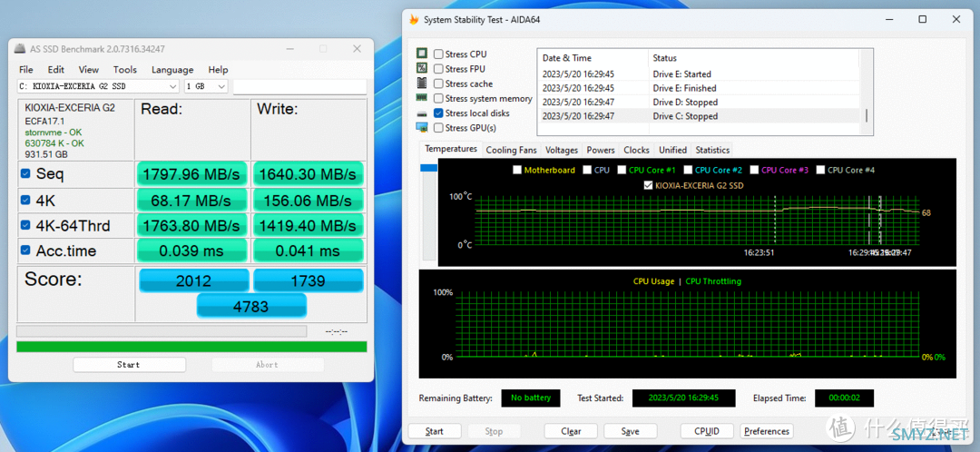
Task: Switch to the Unified tab
Action: (672, 150)
